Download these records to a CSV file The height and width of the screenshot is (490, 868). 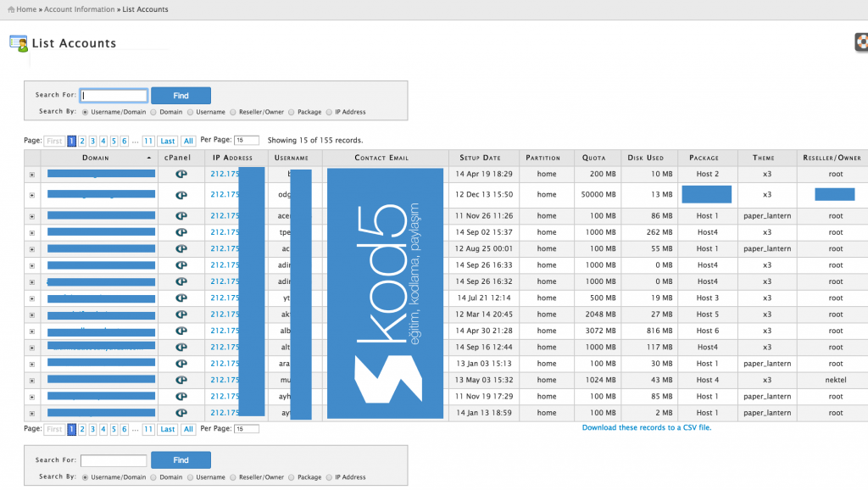[647, 427]
